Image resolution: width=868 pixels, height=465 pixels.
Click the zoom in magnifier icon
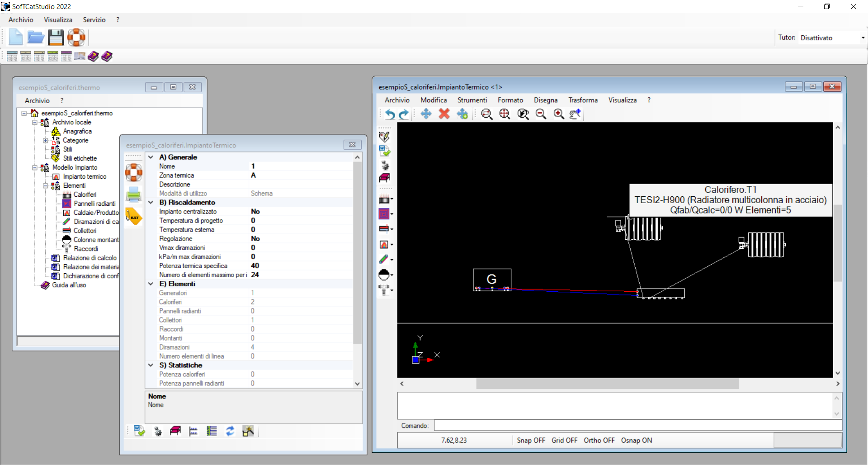click(559, 114)
